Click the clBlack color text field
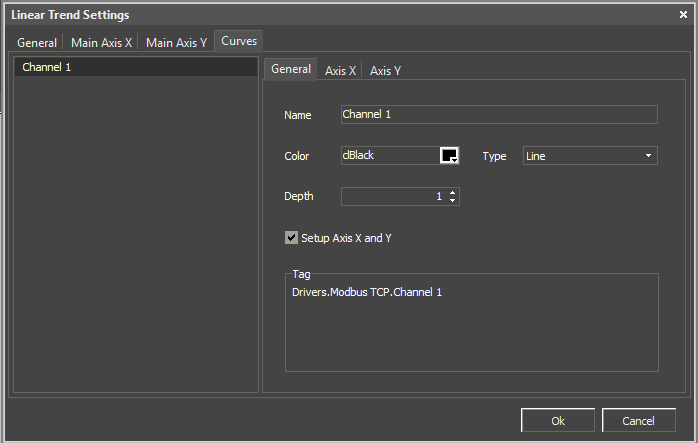698x443 pixels. pos(390,155)
